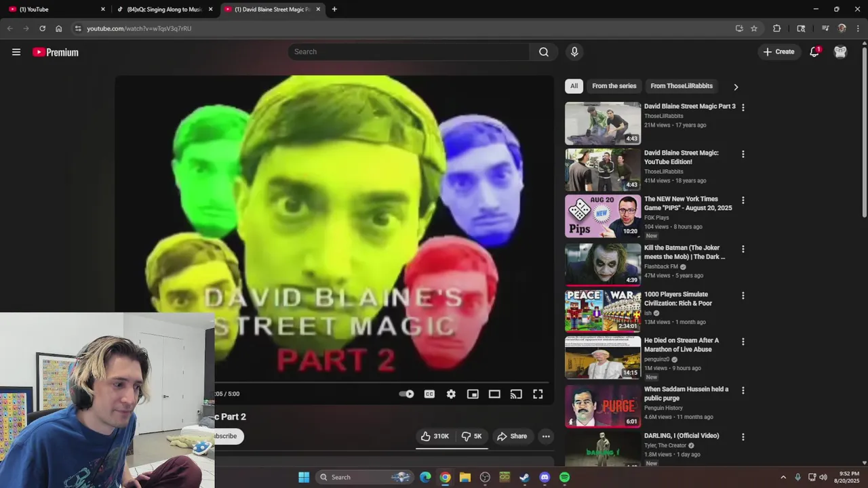Open more actions below the video

pyautogui.click(x=546, y=436)
